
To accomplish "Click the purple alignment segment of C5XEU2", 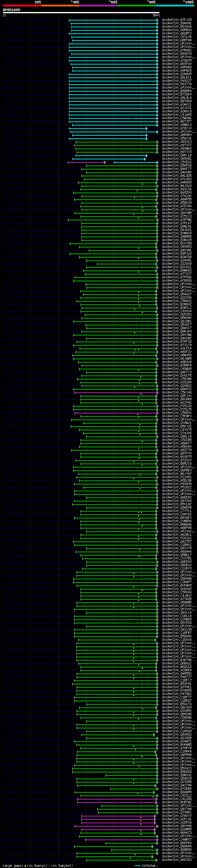I will coord(87,162).
